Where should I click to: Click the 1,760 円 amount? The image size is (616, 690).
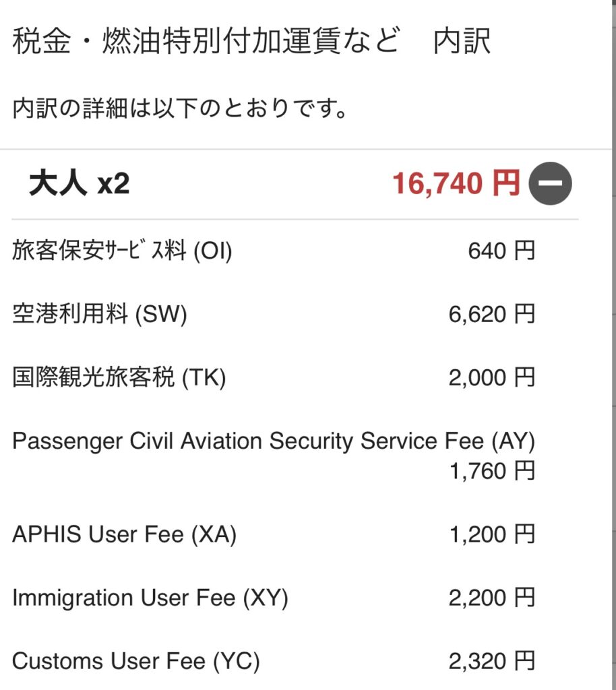[492, 471]
